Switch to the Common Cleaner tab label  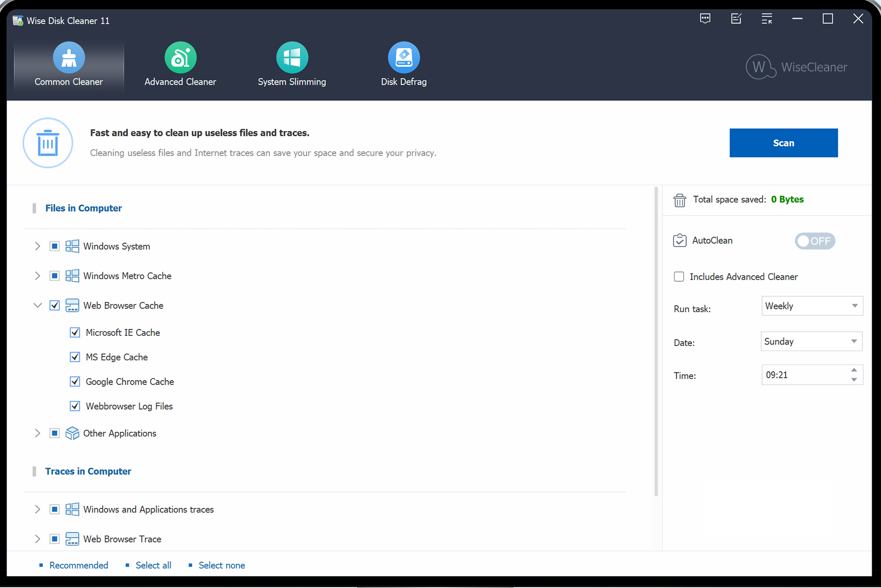(69, 82)
